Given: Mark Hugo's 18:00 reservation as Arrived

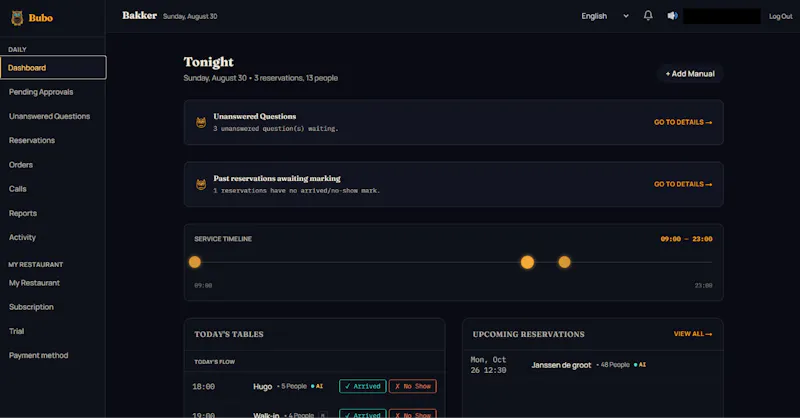Looking at the screenshot, I should point(363,386).
